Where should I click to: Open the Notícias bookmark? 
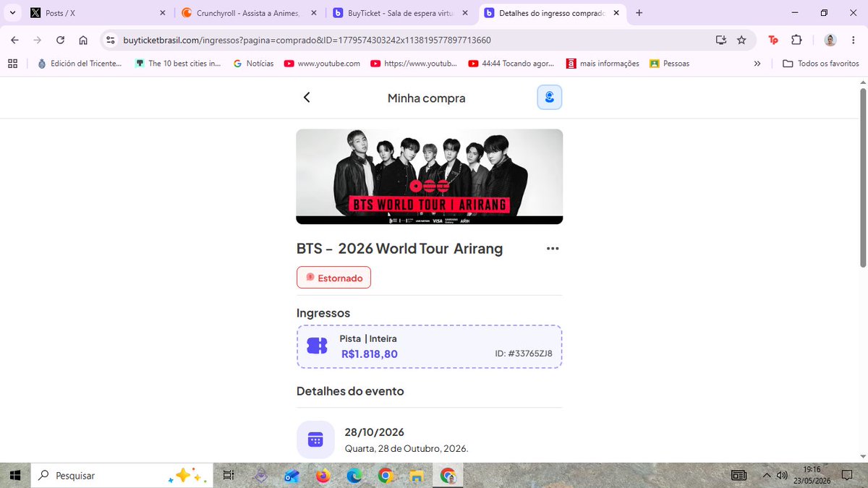[253, 64]
